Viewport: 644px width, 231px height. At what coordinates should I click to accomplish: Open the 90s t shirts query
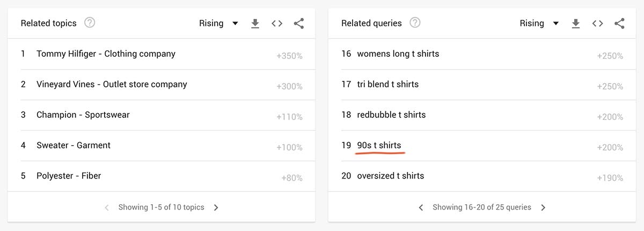pos(379,145)
